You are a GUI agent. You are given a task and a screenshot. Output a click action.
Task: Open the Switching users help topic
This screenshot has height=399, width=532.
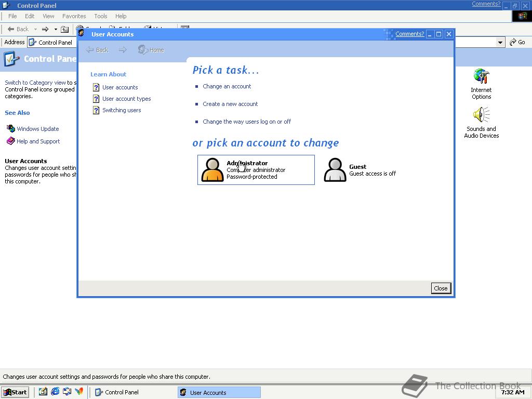point(122,110)
